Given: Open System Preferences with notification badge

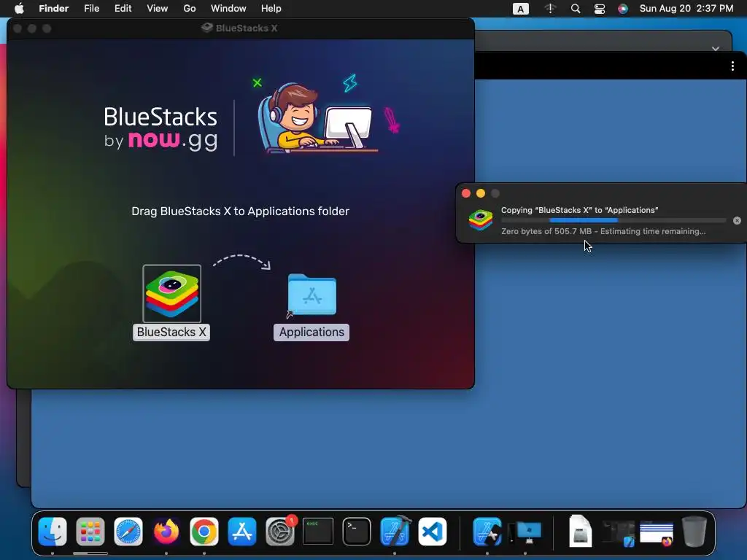Looking at the screenshot, I should coord(280,532).
